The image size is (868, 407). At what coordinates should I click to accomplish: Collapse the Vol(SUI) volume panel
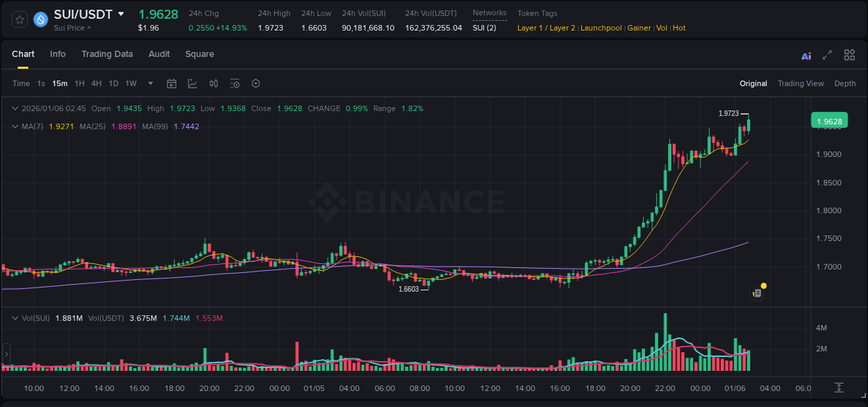click(15, 317)
